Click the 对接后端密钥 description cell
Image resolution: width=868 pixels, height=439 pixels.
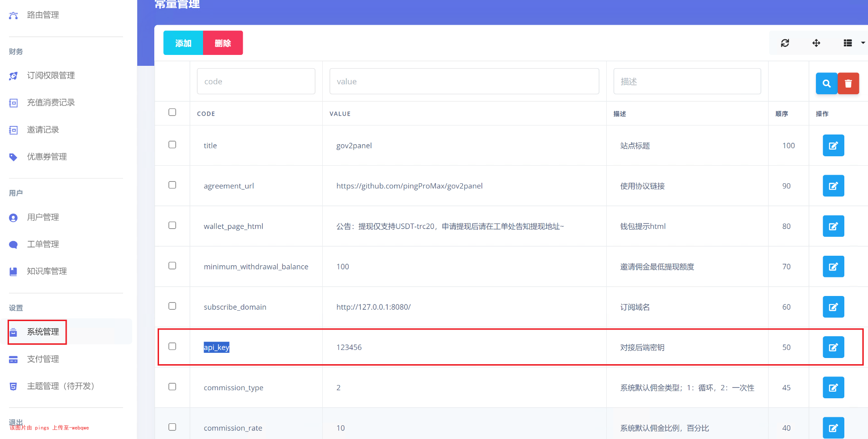tap(642, 347)
